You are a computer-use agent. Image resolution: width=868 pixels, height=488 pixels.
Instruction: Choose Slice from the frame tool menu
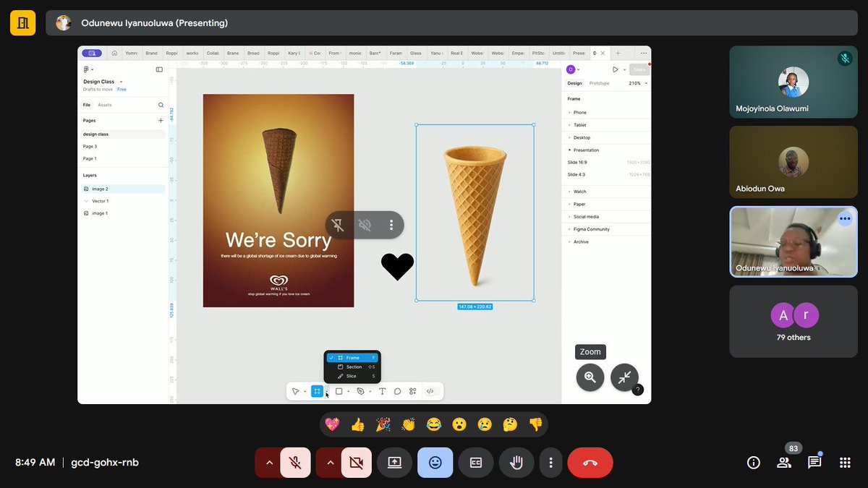click(x=352, y=376)
